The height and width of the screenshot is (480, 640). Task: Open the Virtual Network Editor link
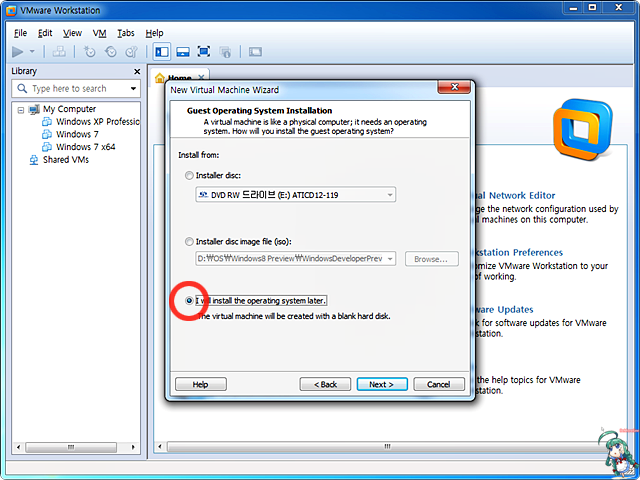(x=515, y=196)
